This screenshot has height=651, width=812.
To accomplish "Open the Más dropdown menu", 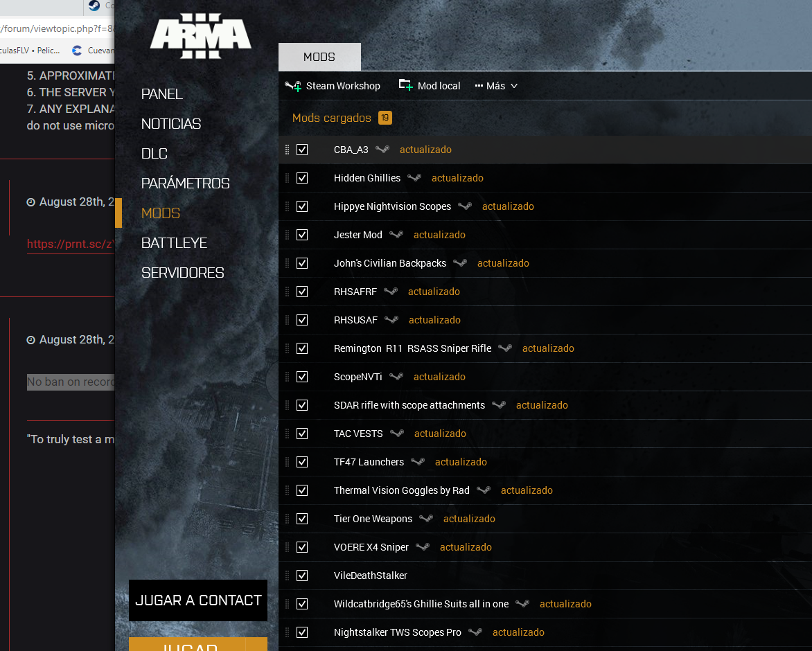I will click(496, 86).
